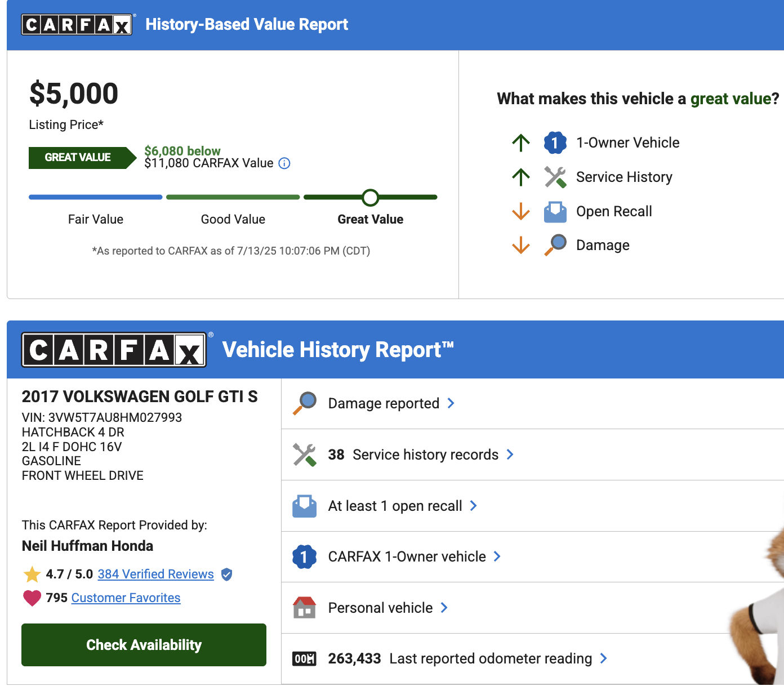Click the recall envelope icon beside open recall
Screen dimensions: 784x686
305,506
